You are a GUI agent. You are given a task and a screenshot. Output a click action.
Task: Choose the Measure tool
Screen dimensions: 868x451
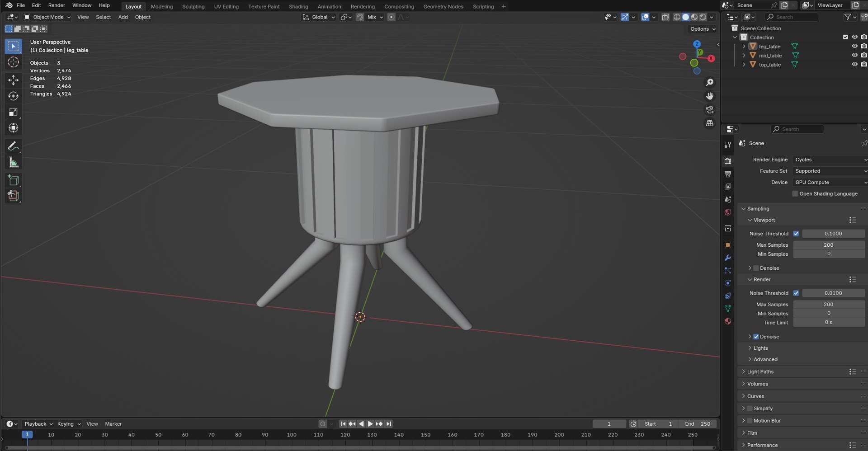pyautogui.click(x=13, y=162)
